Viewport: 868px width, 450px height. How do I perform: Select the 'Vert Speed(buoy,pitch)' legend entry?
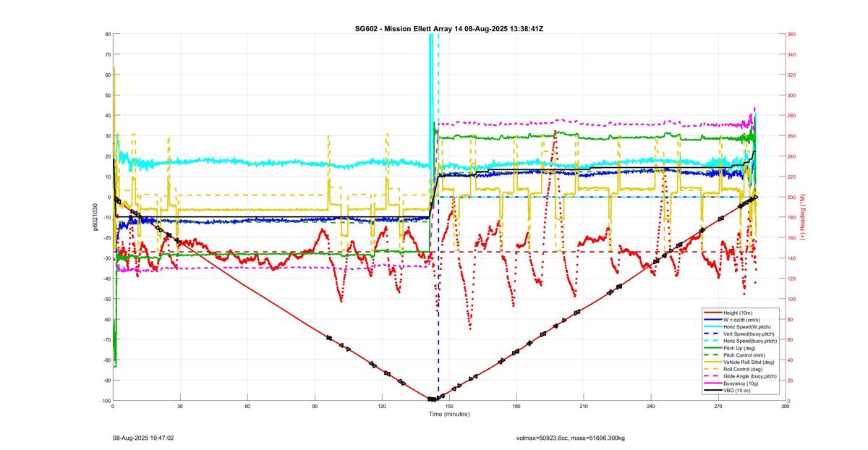click(x=749, y=334)
